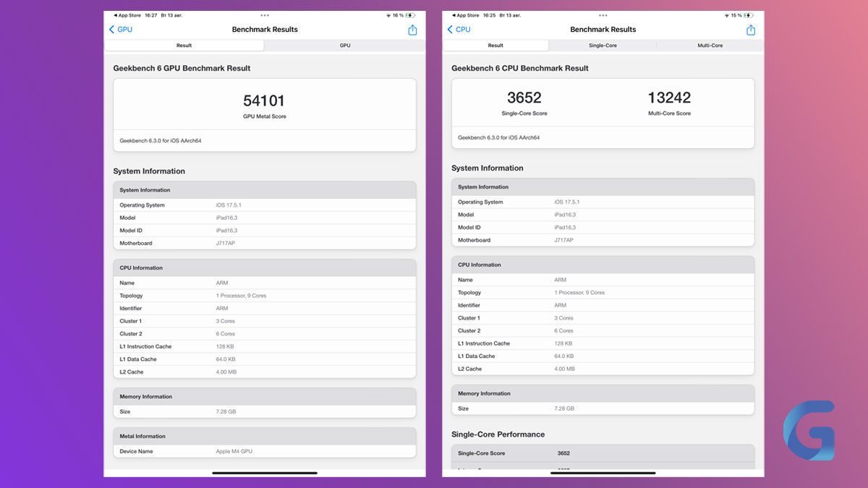This screenshot has height=488, width=868.
Task: Tap the battery icon showing 15 %
Action: pyautogui.click(x=749, y=15)
